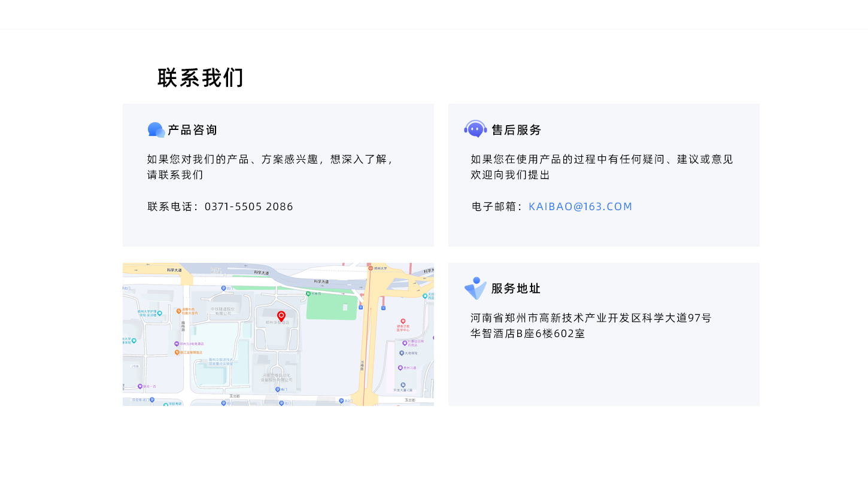Open the KAIBAO@163.COM email link
Viewport: 868px width, 479px height.
580,206
